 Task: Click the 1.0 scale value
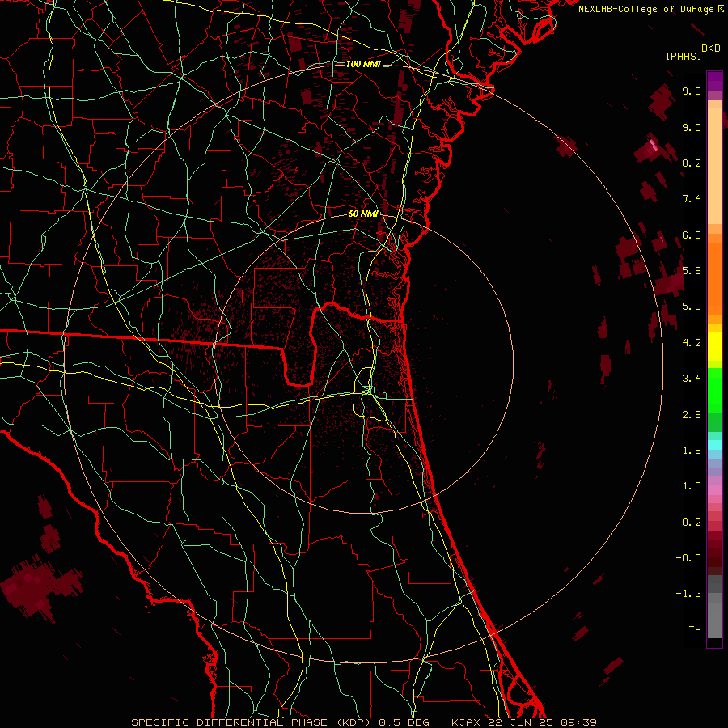[692, 486]
